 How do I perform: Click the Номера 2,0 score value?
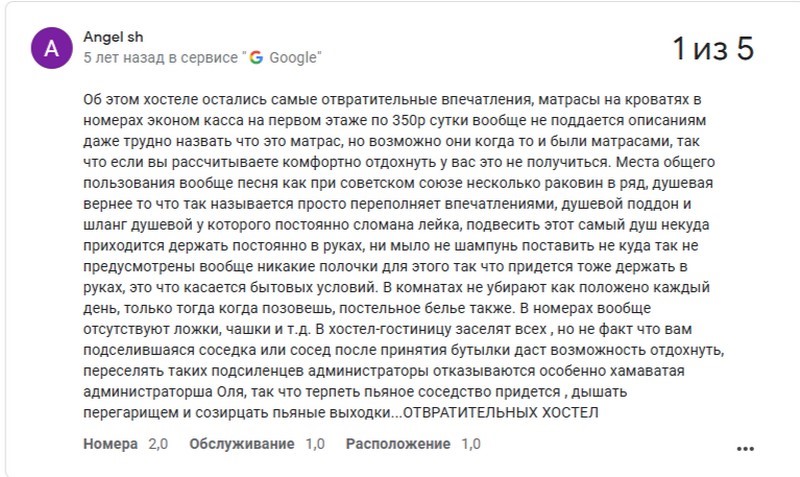[158, 444]
